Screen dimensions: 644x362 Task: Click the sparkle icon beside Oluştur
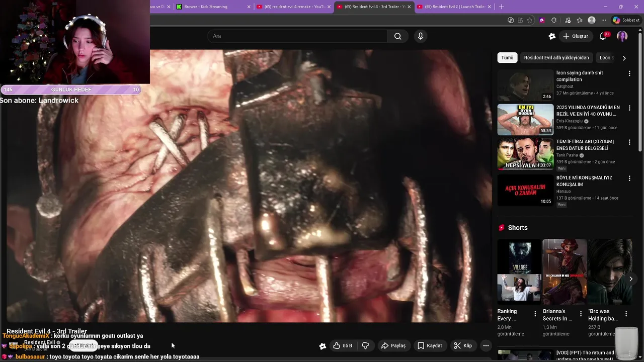coord(552,36)
